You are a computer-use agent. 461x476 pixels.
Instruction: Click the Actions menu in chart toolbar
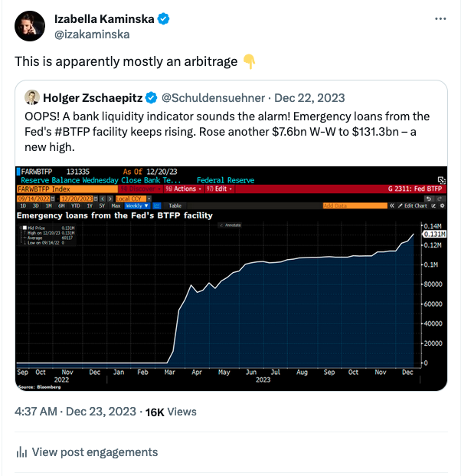click(184, 189)
